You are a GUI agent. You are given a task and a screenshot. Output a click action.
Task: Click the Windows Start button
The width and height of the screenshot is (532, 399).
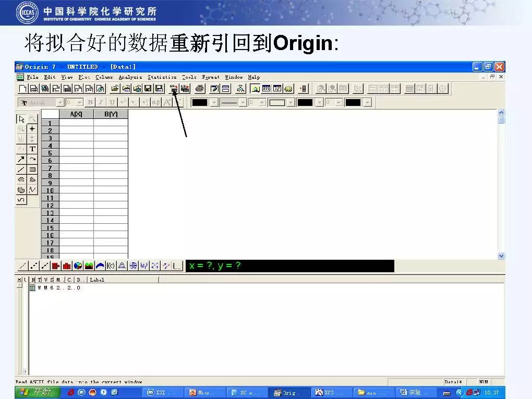coord(38,392)
